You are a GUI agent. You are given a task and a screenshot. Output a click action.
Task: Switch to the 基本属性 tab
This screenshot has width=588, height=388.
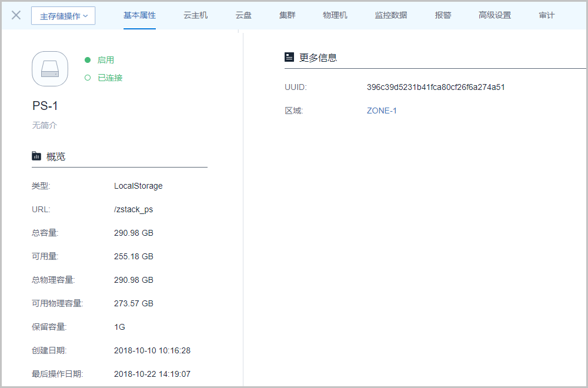pos(139,15)
